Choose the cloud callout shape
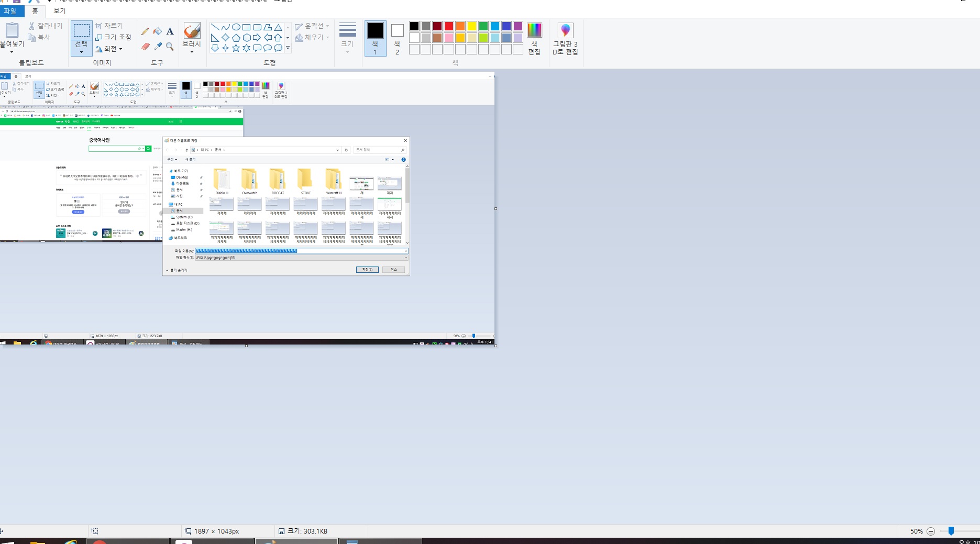The image size is (980, 544). 278,48
